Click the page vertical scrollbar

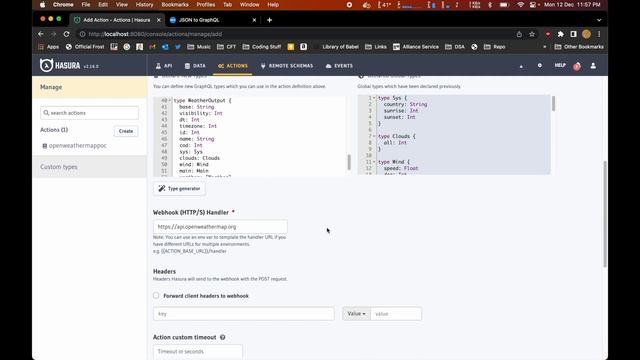pyautogui.click(x=604, y=214)
